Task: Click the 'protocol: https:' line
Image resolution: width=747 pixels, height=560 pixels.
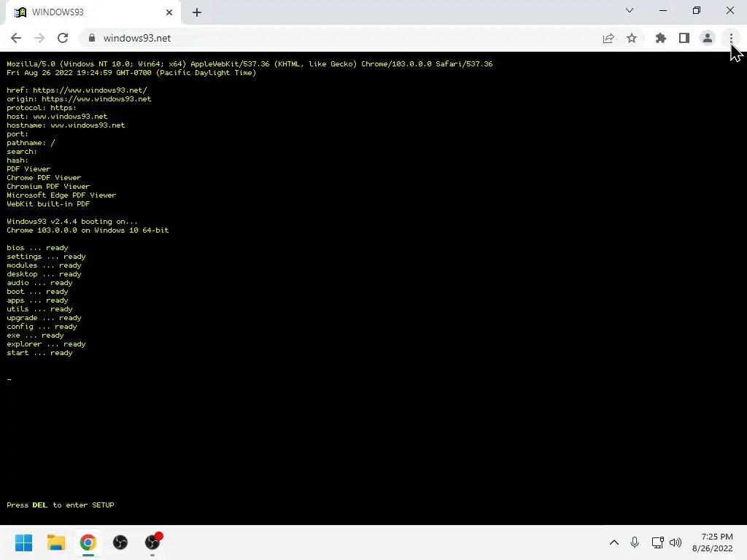Action: (42, 108)
